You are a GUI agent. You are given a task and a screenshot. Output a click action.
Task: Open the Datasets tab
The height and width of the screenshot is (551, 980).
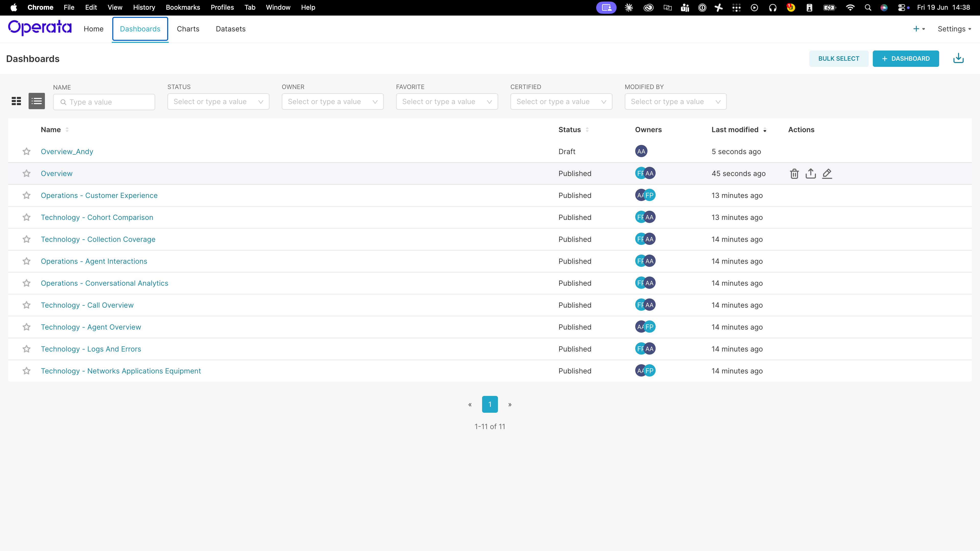230,29
